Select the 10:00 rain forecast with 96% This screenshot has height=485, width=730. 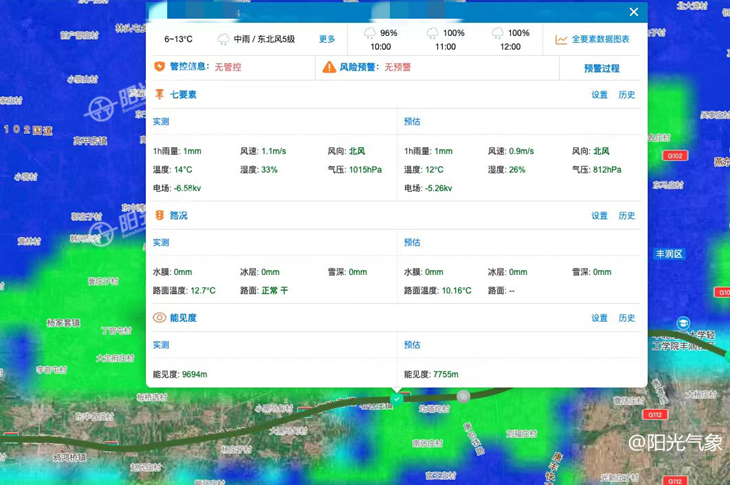[x=381, y=39]
